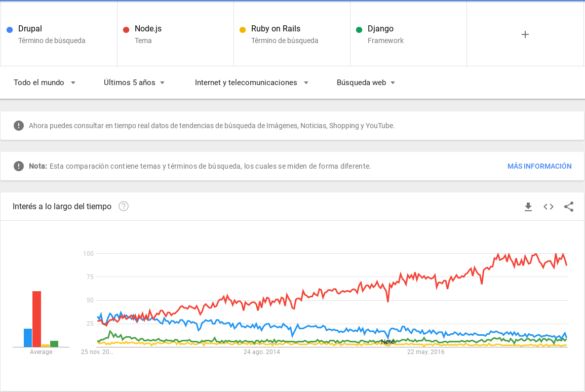
Task: Open the Últimos 5 años time range dropdown
Action: click(x=134, y=82)
